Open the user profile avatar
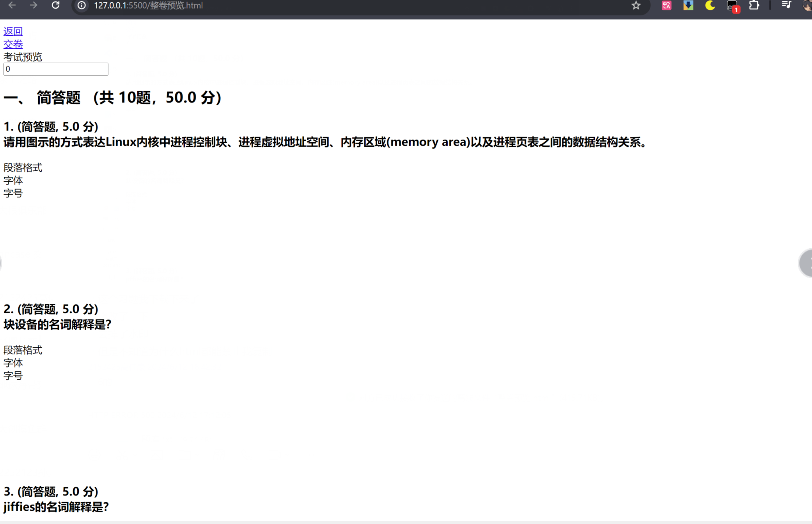 [807, 5]
